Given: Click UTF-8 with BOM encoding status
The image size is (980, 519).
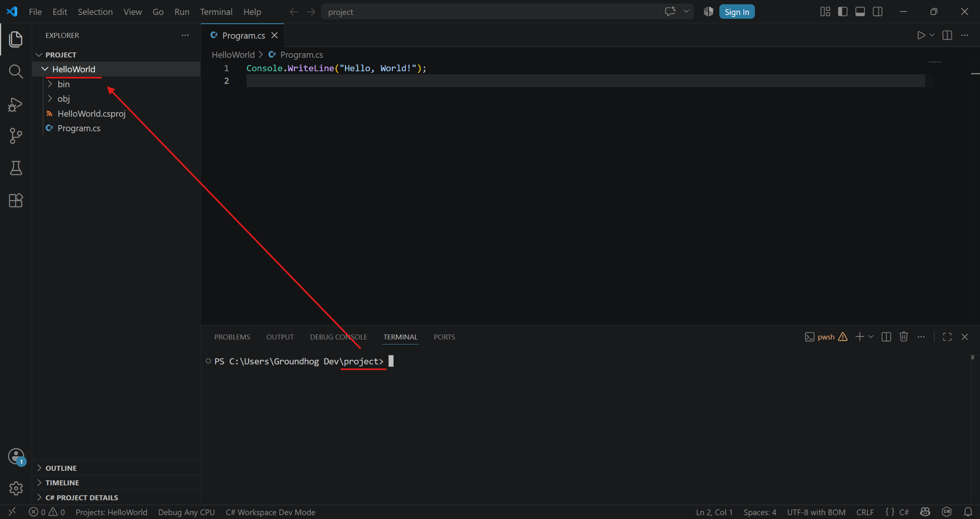Looking at the screenshot, I should (x=816, y=512).
